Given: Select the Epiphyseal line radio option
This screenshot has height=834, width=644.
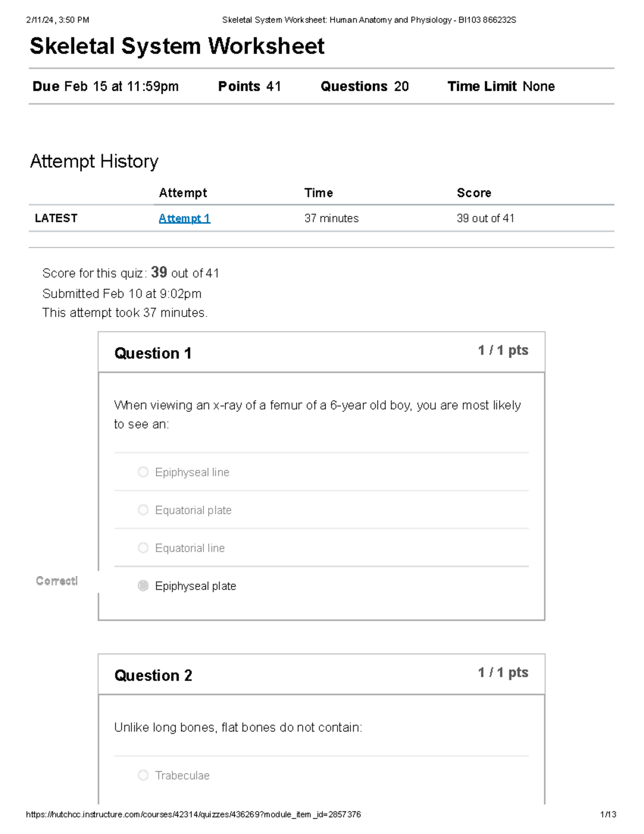Looking at the screenshot, I should point(143,472).
